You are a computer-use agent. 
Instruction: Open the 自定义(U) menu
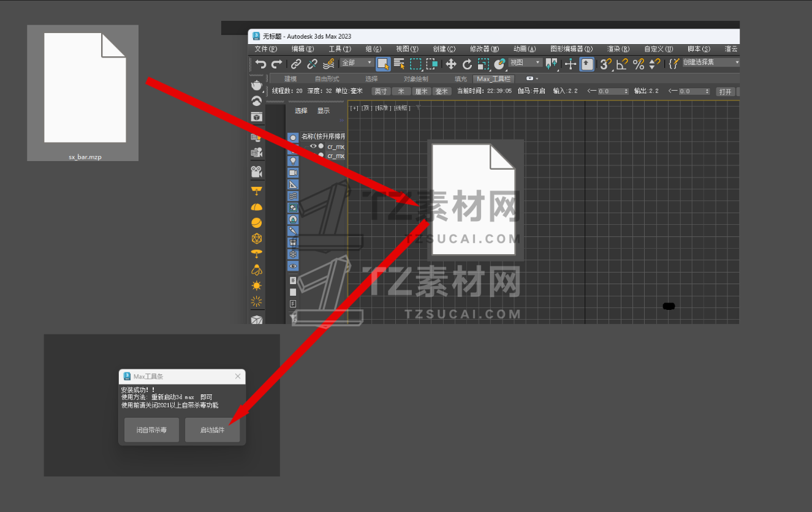tap(659, 49)
